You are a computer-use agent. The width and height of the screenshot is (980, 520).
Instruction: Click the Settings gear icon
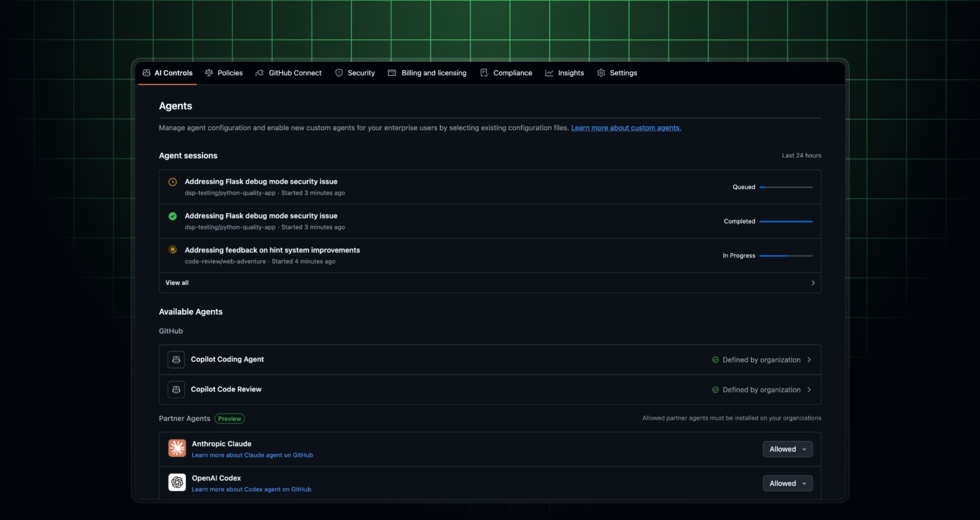pyautogui.click(x=601, y=73)
